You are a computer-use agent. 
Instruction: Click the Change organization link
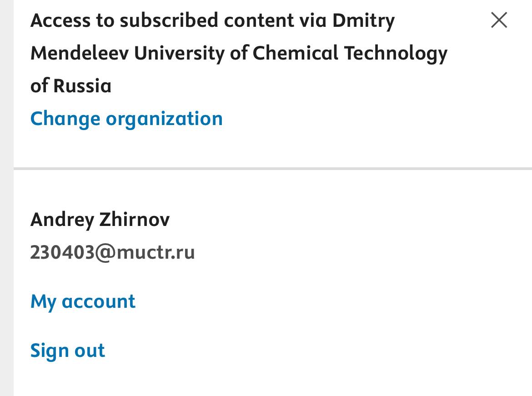pyautogui.click(x=126, y=119)
